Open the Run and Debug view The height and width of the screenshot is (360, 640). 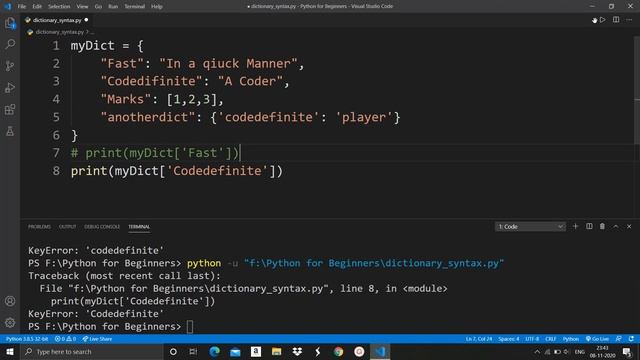click(x=10, y=87)
